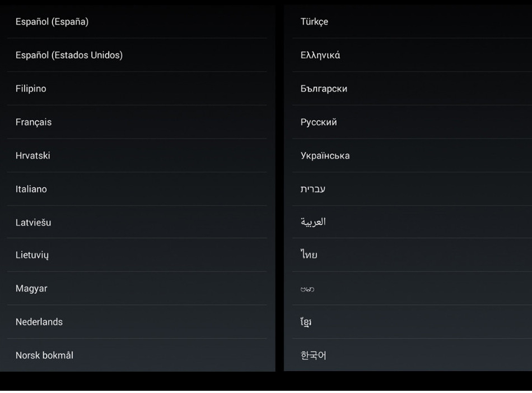The height and width of the screenshot is (393, 532).
Task: Pick العربية (Arabic) from the list
Action: (313, 222)
